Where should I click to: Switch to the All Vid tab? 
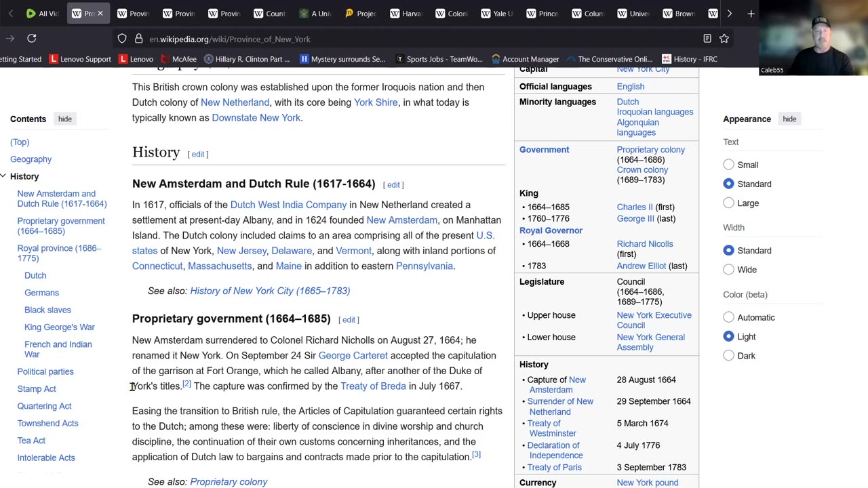coord(42,14)
